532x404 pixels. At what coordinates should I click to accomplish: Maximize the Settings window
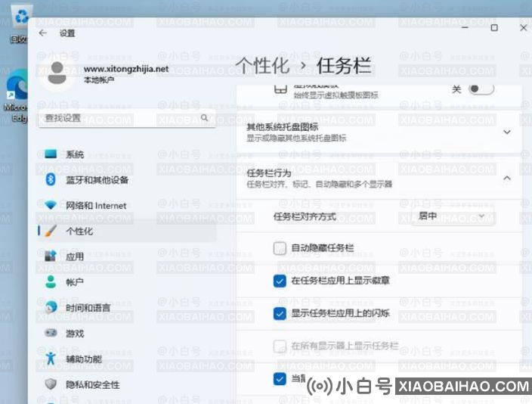(494, 27)
